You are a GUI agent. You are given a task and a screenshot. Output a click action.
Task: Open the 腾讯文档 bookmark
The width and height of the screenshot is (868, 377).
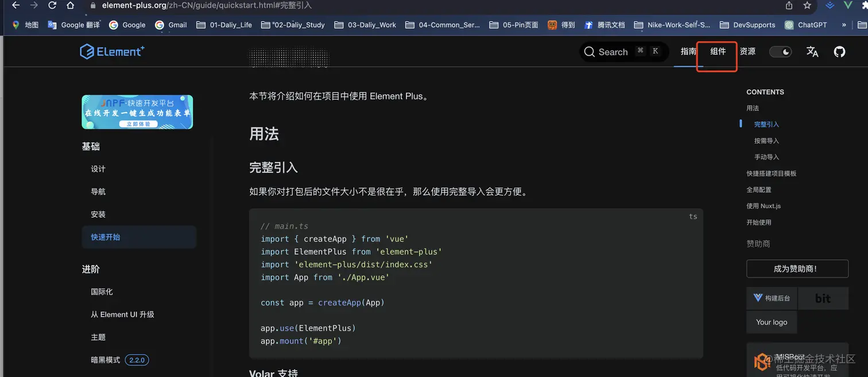[x=604, y=25]
